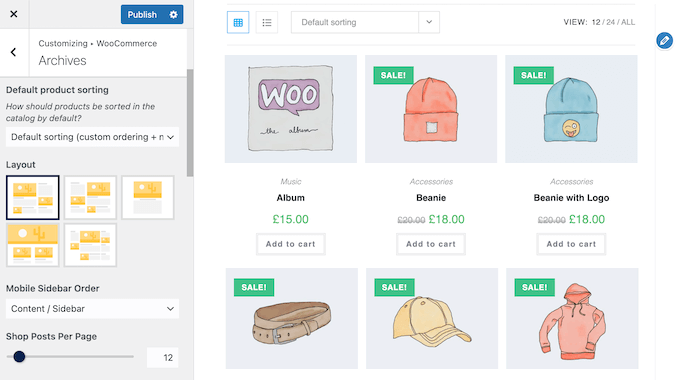Switch to grid view of products
This screenshot has height=380, width=680.
tap(238, 22)
